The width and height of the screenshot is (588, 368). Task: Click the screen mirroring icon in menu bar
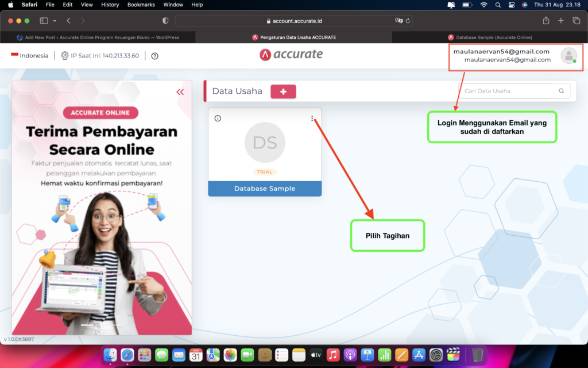coord(451,5)
